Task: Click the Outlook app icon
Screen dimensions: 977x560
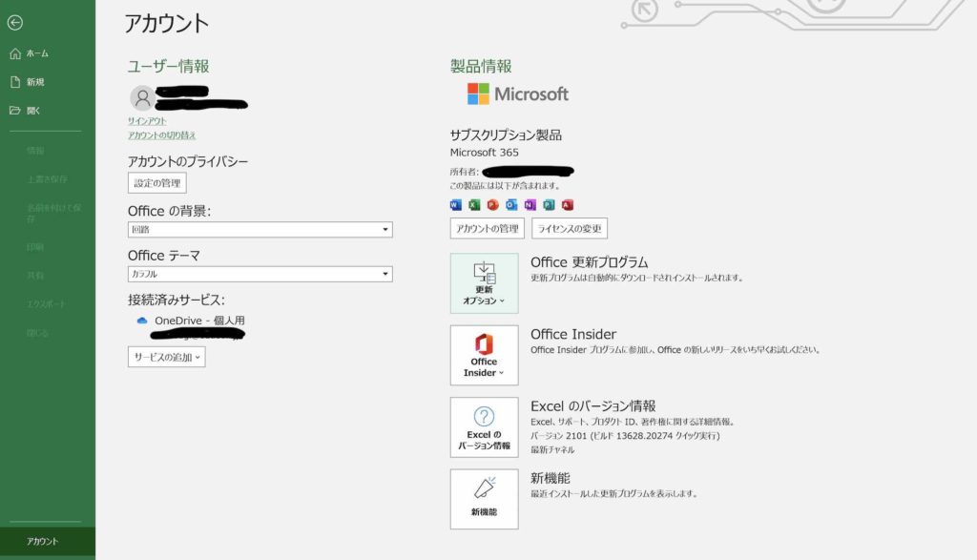Action: 511,205
